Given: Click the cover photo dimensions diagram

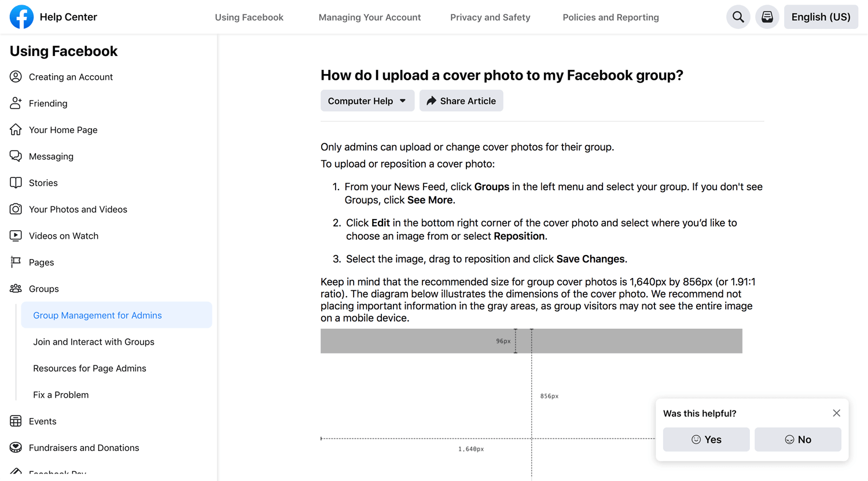Looking at the screenshot, I should coord(531,405).
